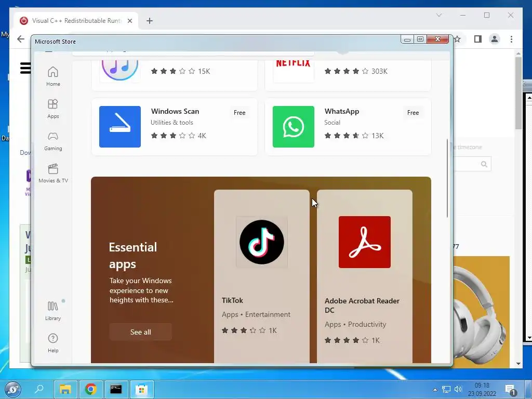This screenshot has height=399, width=532.
Task: Click the Microsoft Store scrollbar thumb
Action: click(447, 178)
